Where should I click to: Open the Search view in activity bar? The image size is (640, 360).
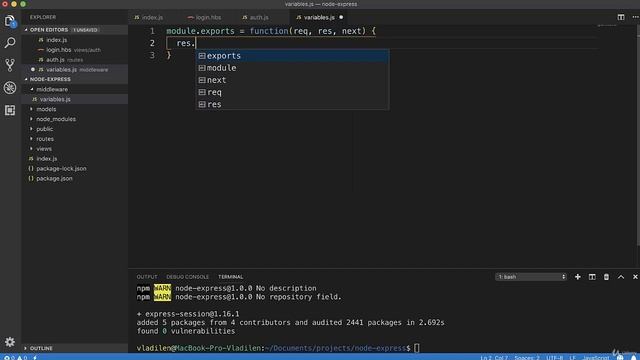(x=10, y=42)
